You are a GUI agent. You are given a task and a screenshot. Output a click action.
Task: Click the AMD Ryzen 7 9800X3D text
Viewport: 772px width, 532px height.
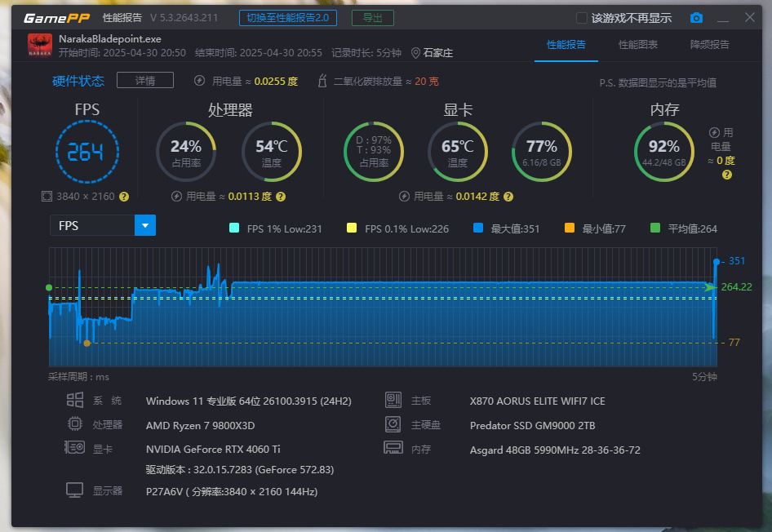coord(201,426)
